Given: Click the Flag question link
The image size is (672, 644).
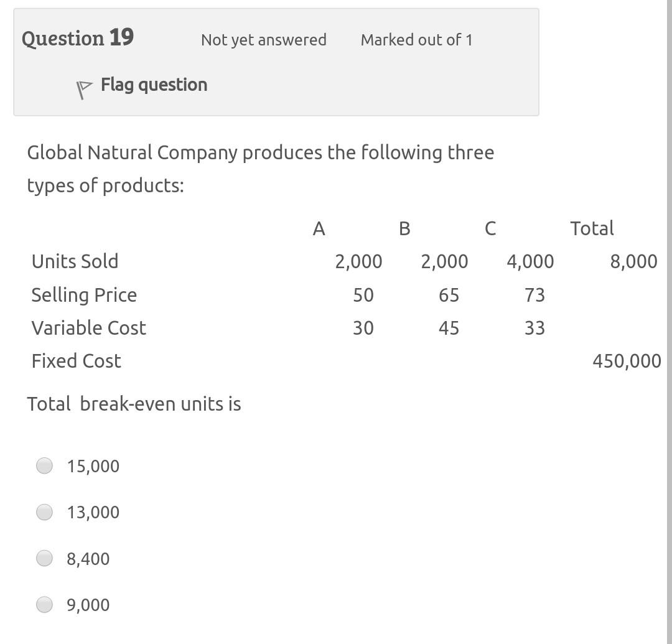Looking at the screenshot, I should tap(154, 85).
